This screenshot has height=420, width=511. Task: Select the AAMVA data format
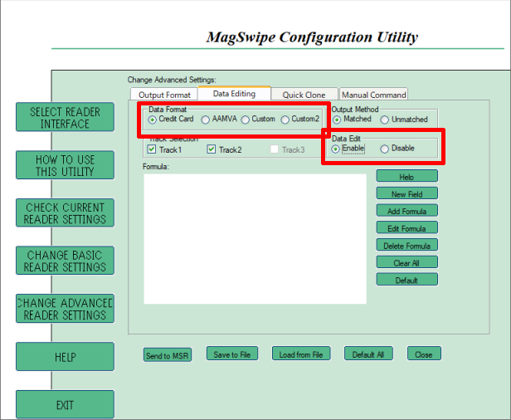206,120
